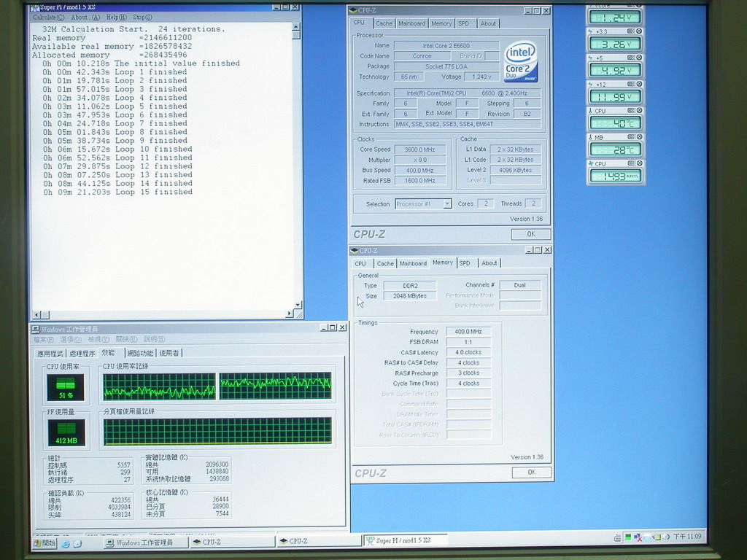The image size is (747, 560).
Task: Click the scroll-right arrow in Super PI
Action: (289, 314)
